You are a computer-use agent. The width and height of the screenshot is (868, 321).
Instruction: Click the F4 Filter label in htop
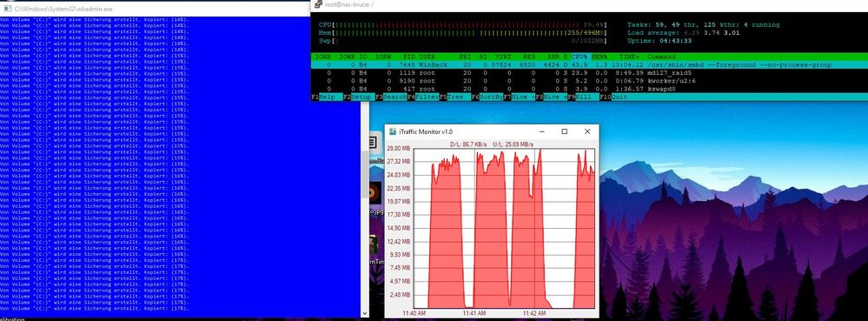pyautogui.click(x=423, y=97)
